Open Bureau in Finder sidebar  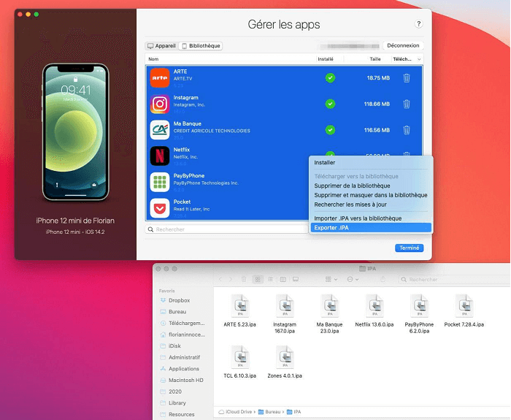pyautogui.click(x=174, y=312)
